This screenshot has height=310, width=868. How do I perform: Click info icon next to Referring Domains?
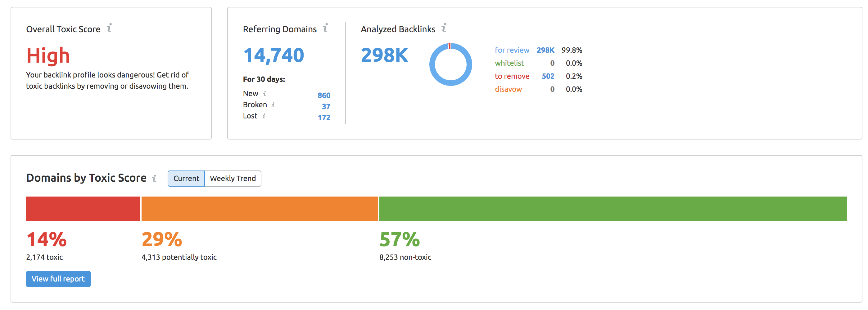coord(325,28)
